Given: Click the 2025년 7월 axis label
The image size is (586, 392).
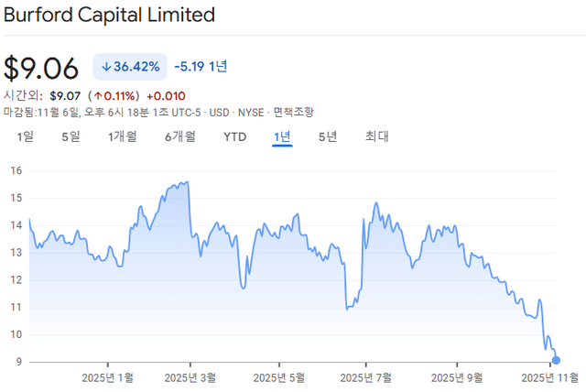Looking at the screenshot, I should pyautogui.click(x=370, y=376).
